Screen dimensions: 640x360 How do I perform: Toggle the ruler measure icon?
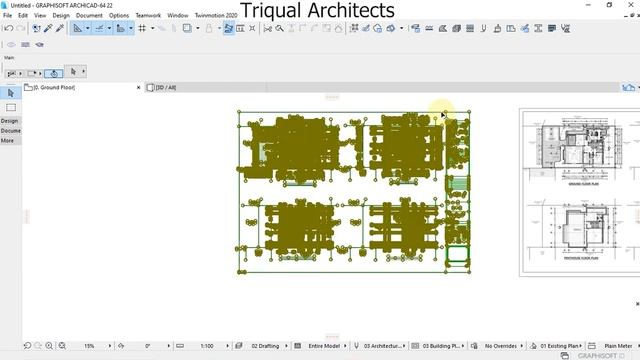[121, 28]
